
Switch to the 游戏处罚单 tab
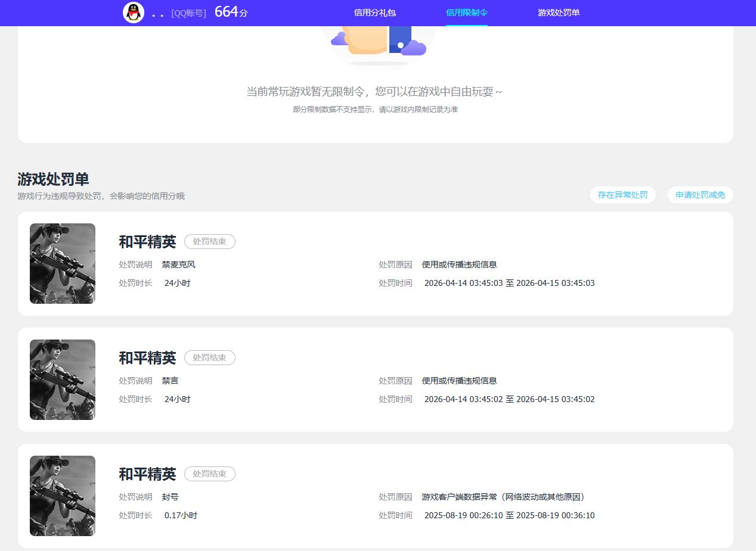tap(559, 13)
